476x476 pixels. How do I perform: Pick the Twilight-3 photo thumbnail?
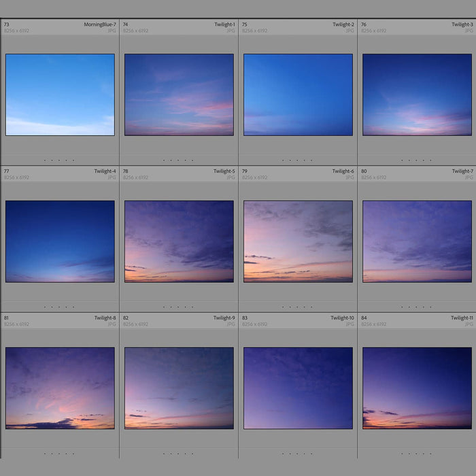417,95
